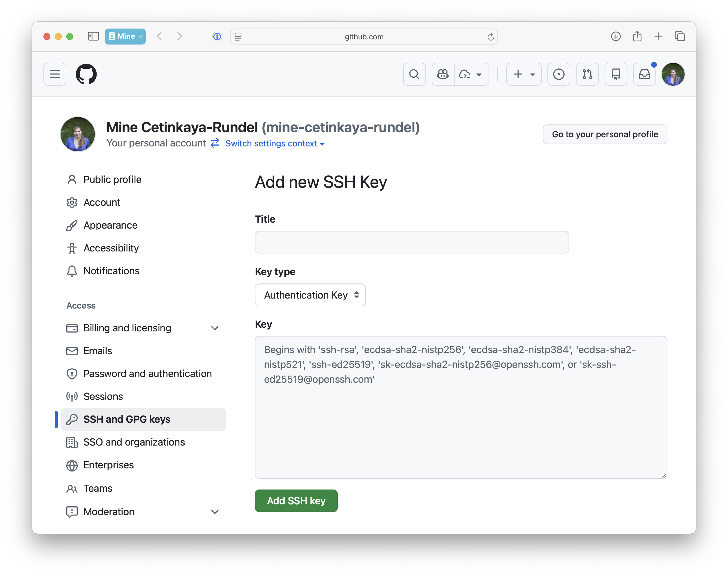
Task: Click the Title input field
Action: [411, 242]
